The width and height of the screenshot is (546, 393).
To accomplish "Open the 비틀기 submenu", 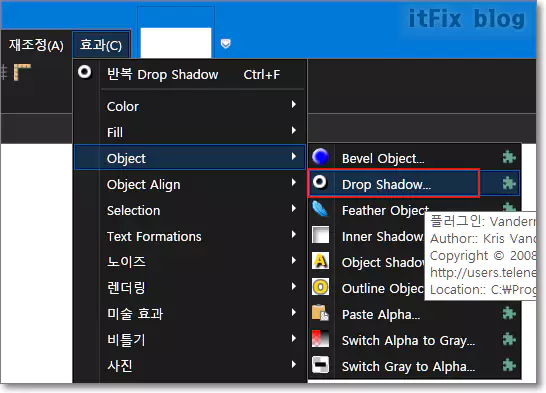I will [x=190, y=340].
